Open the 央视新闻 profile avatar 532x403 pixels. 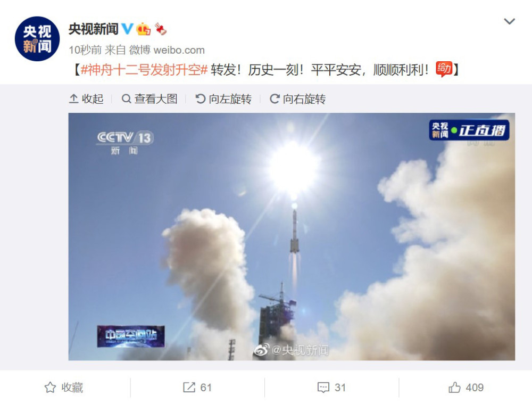pos(37,39)
